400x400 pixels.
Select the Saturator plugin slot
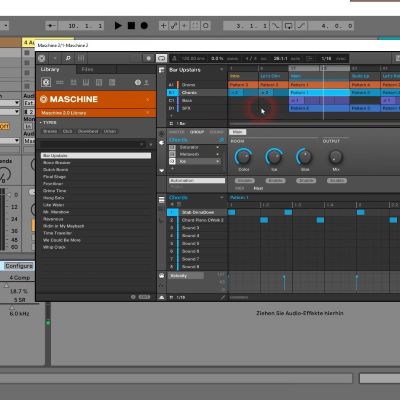pyautogui.click(x=195, y=147)
